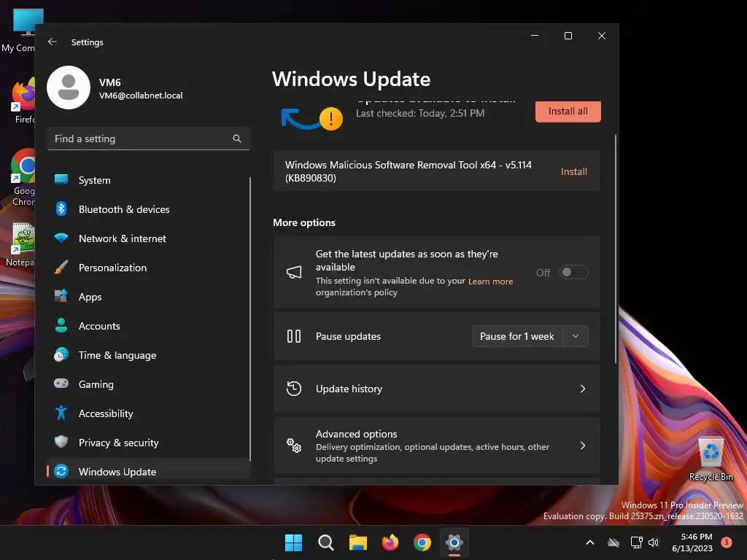747x560 pixels.
Task: Select Time & language in the sidebar
Action: [x=149, y=355]
